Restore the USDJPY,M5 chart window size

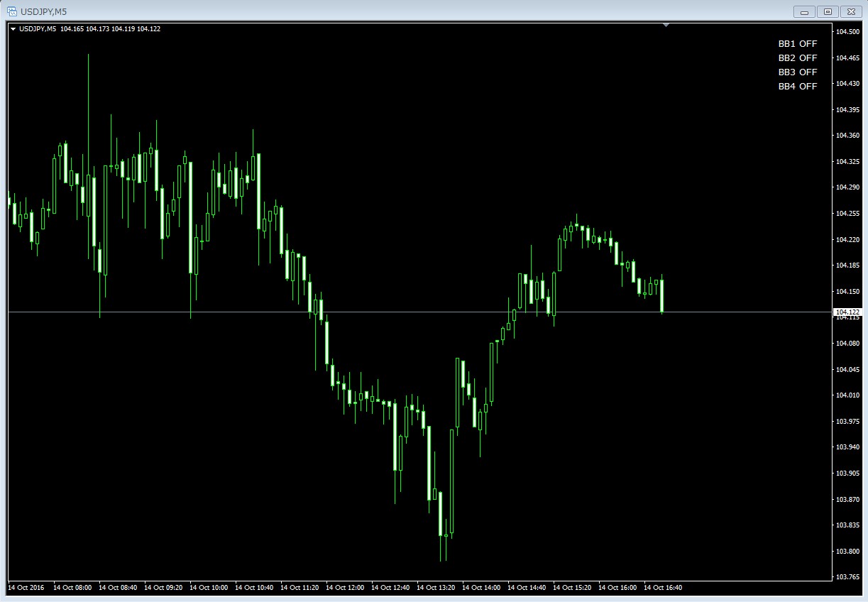click(828, 11)
